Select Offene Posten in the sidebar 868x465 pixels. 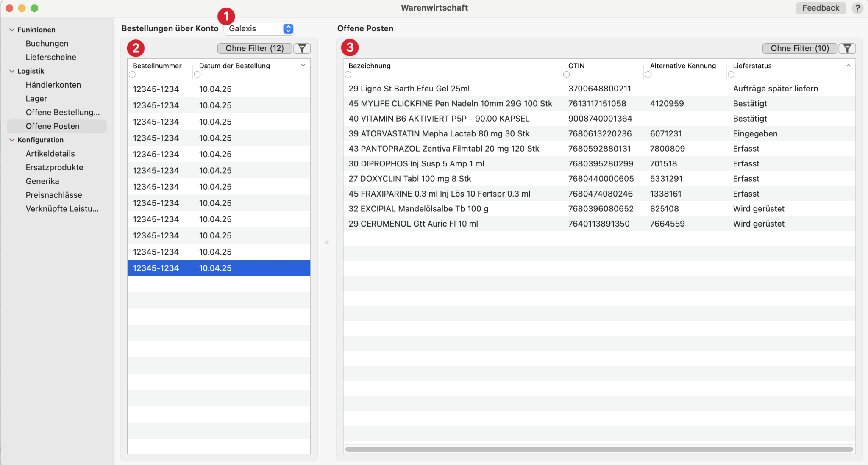(x=57, y=126)
